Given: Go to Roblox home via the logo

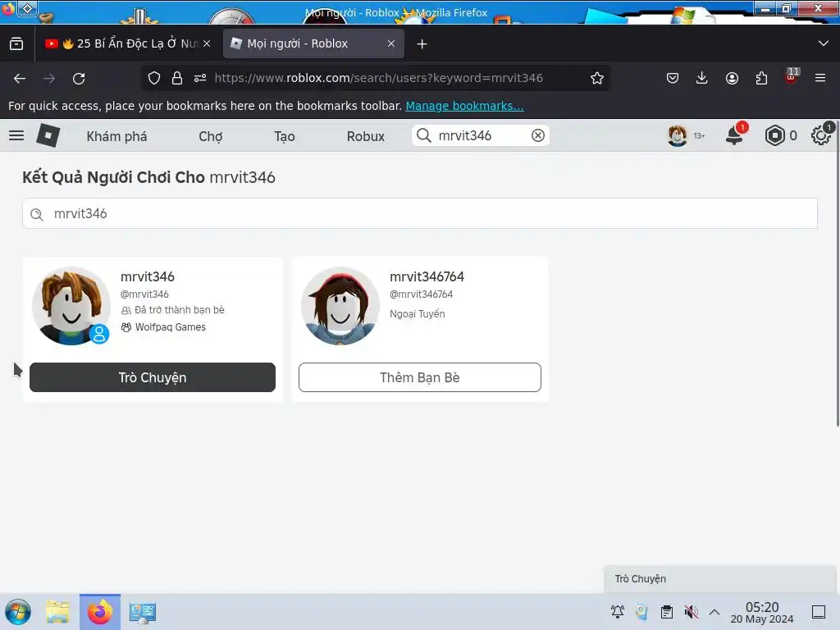Looking at the screenshot, I should click(x=48, y=135).
